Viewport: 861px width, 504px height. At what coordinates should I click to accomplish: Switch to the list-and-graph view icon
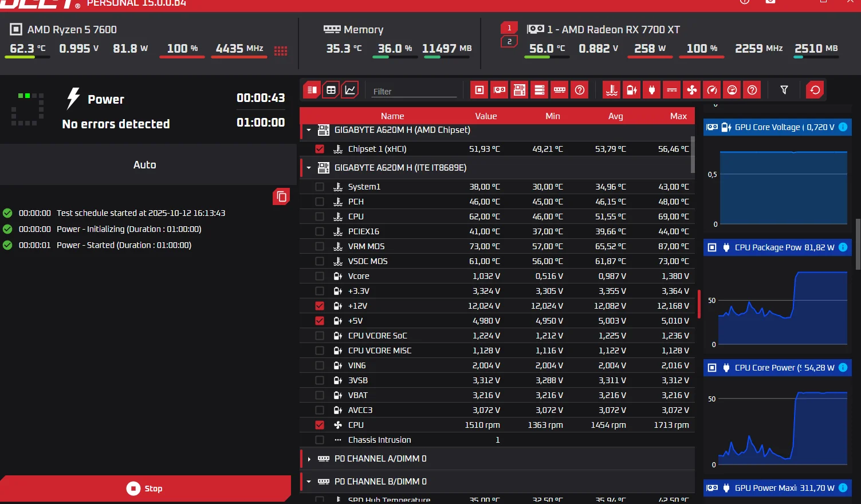click(312, 90)
